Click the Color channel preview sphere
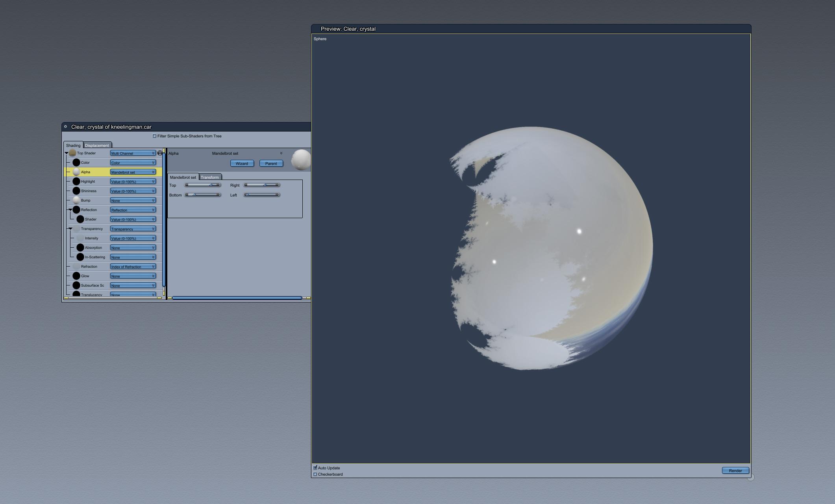The image size is (835, 504). (76, 163)
